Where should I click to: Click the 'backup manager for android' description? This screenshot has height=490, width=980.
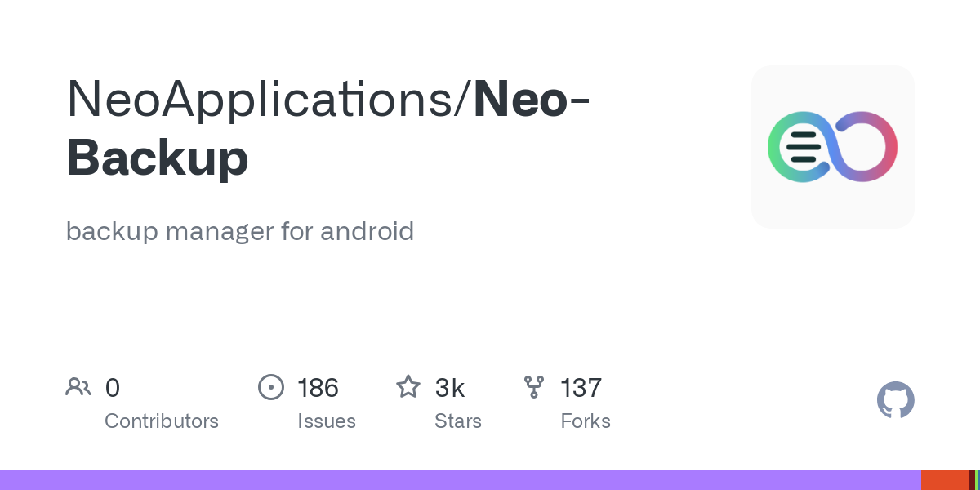240,231
